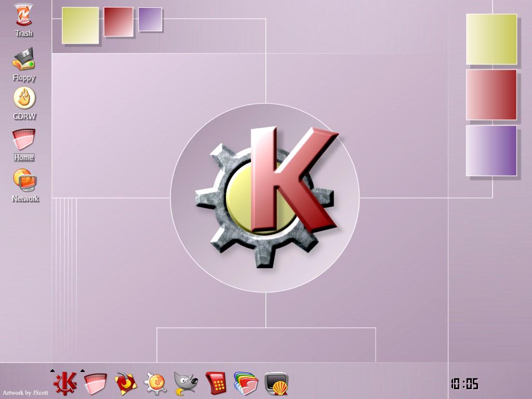Image resolution: width=532 pixels, height=399 pixels.
Task: Launch Konsole terminal with shell icon
Action: pos(276,384)
